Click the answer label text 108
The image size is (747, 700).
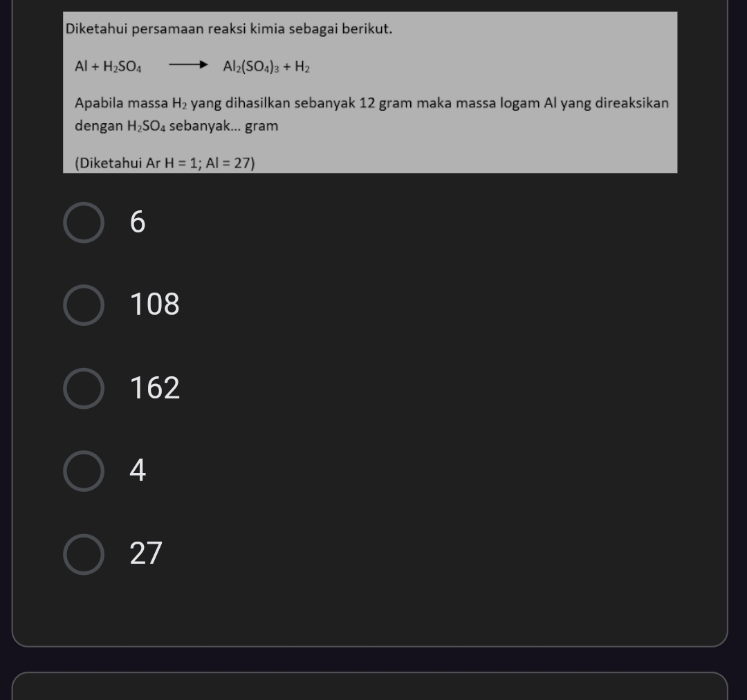[x=154, y=304]
